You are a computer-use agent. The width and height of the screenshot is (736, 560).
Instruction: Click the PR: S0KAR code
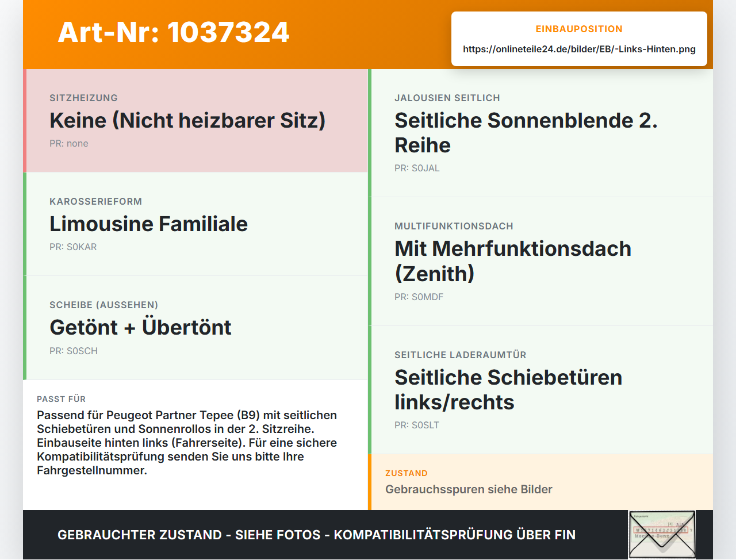click(x=73, y=247)
